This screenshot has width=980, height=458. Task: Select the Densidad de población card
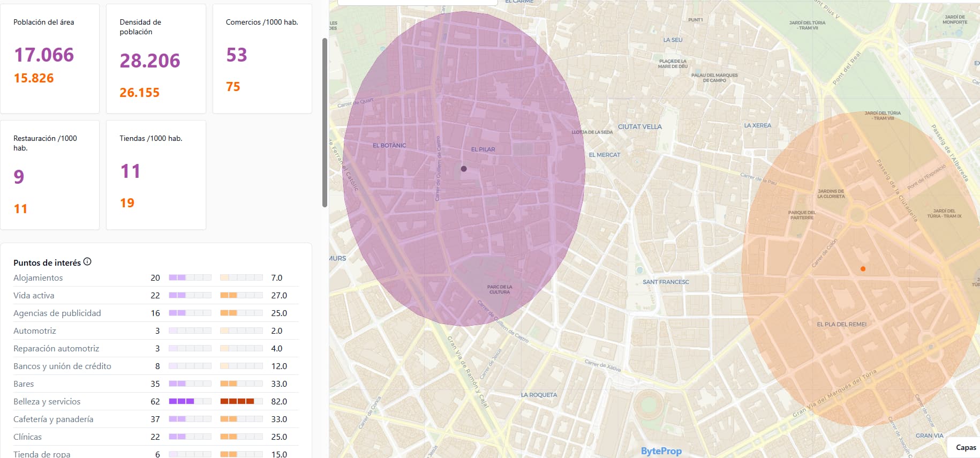click(x=156, y=58)
